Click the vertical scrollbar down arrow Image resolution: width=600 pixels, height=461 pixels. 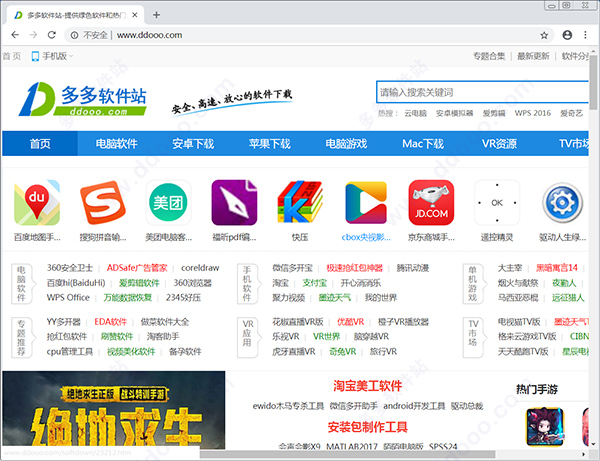[593, 444]
